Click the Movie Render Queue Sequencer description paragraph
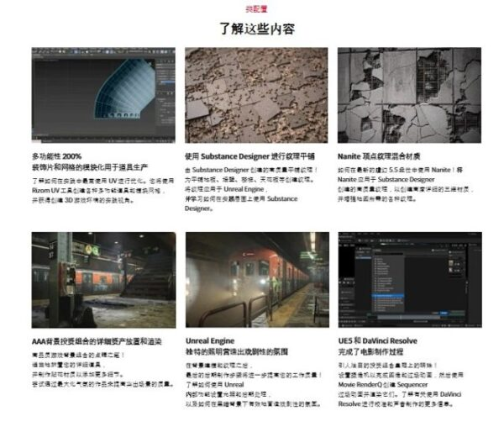 point(401,385)
